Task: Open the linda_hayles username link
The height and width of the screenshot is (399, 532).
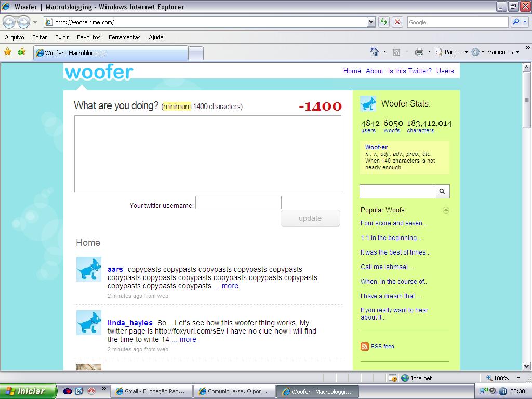Action: point(130,323)
